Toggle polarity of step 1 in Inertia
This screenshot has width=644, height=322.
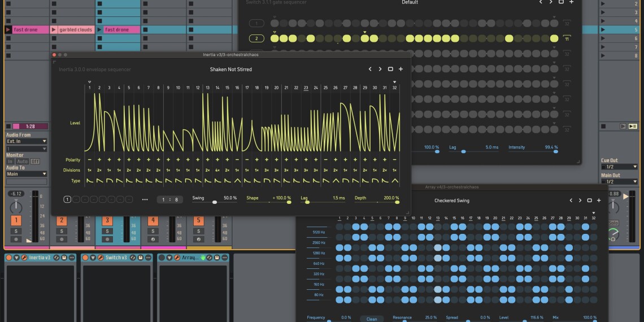[89, 160]
